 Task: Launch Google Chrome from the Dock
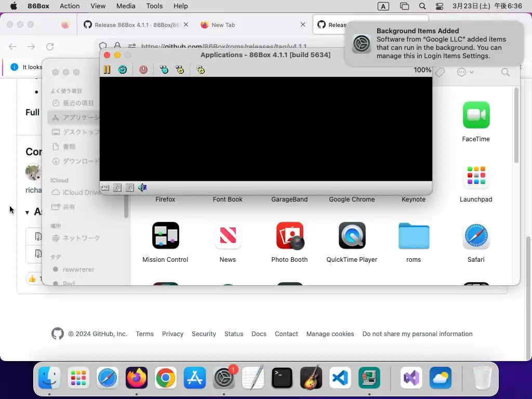[x=166, y=378]
